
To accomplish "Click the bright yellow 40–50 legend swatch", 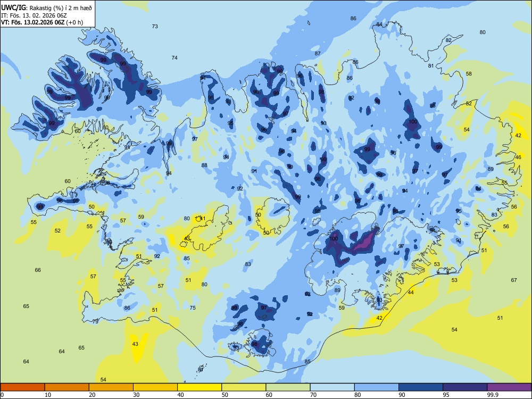I will point(199,387).
